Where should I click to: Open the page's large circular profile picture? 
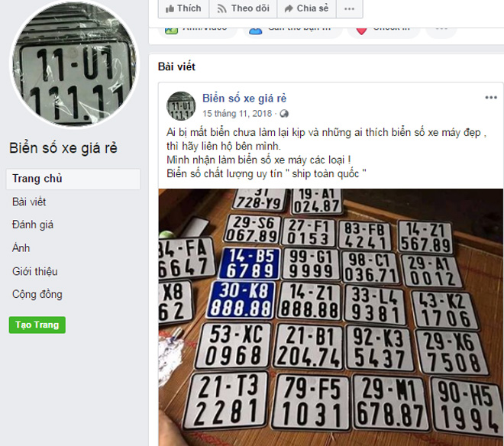click(x=74, y=63)
